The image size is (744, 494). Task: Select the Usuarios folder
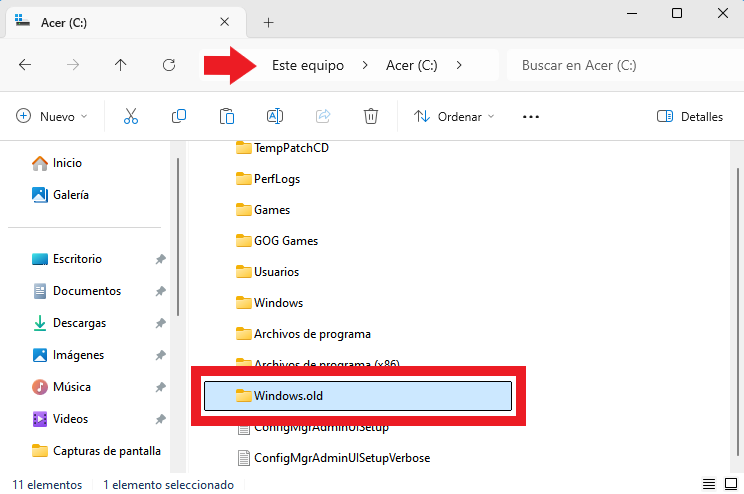coord(267,272)
